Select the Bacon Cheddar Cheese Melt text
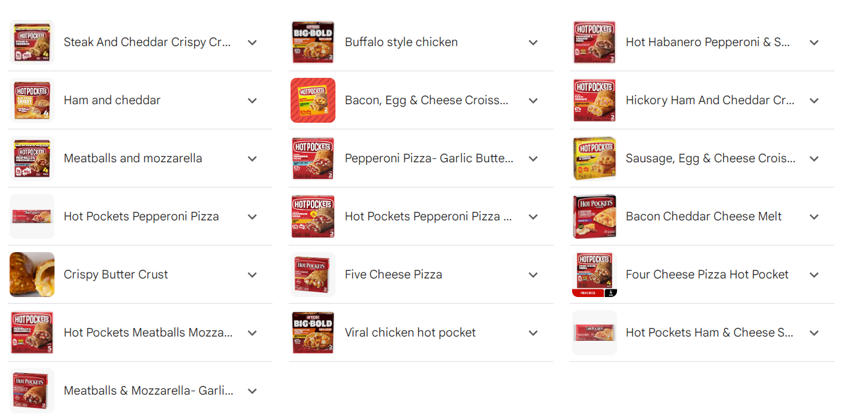 click(703, 217)
